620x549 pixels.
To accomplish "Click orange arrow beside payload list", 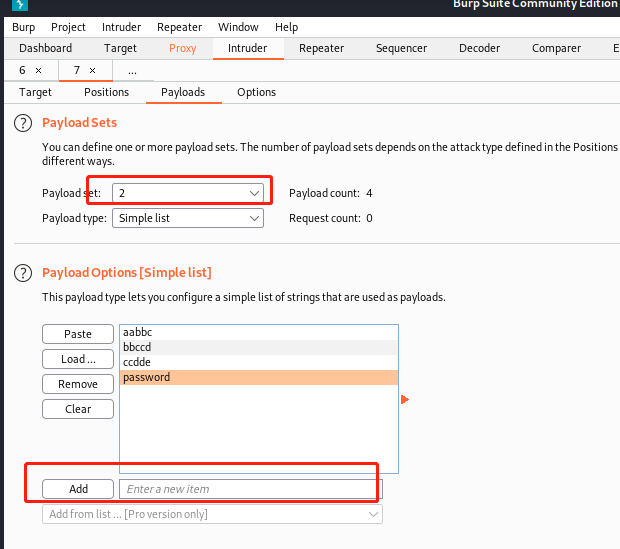I will 405,399.
